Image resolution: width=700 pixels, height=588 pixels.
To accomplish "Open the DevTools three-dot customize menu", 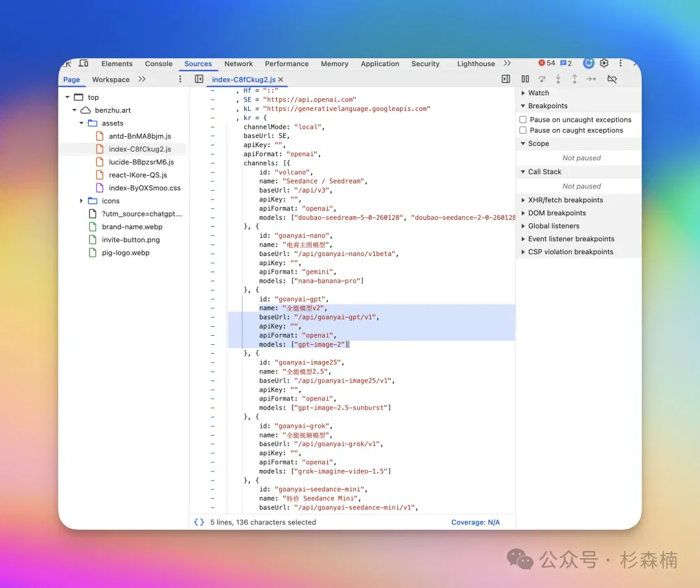I will point(620,64).
